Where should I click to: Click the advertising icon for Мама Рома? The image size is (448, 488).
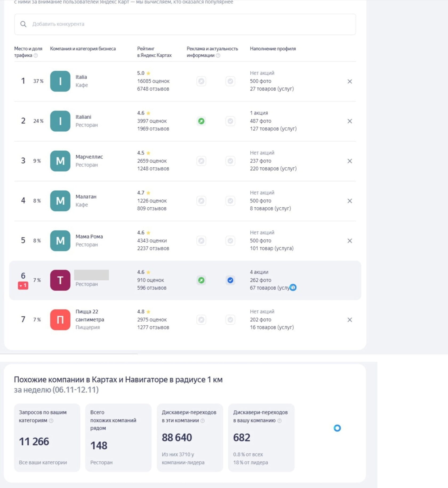tap(201, 241)
